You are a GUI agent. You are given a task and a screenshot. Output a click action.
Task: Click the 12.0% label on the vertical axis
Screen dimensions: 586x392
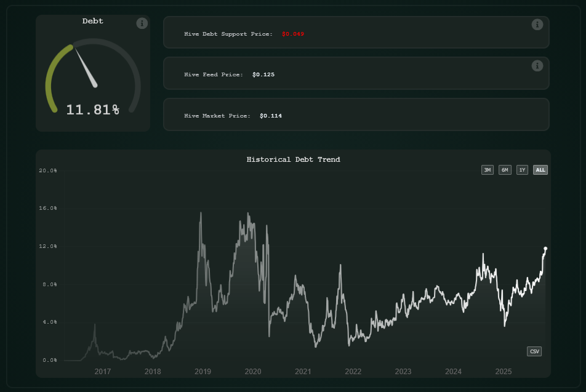[49, 246]
